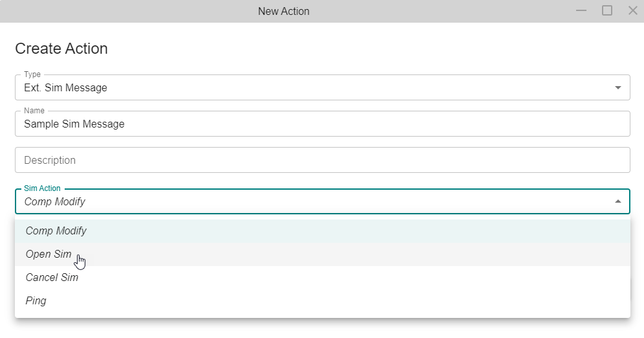Select Comp Modify from the list
Screen dimensions: 644x338
pos(56,231)
